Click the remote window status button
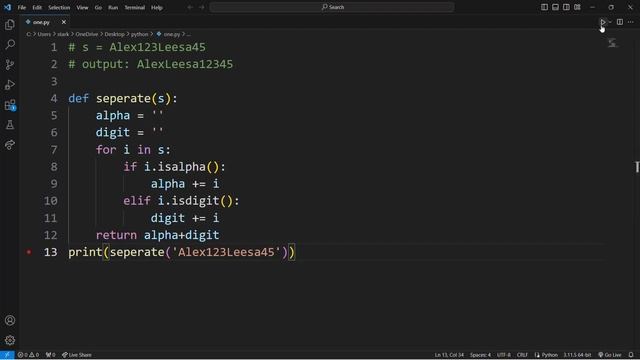 tap(7, 355)
